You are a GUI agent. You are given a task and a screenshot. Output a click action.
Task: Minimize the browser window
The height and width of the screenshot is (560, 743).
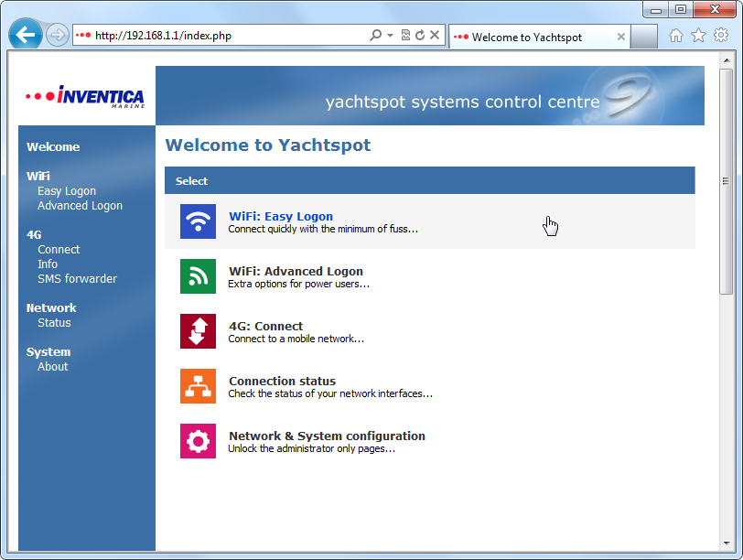[656, 9]
